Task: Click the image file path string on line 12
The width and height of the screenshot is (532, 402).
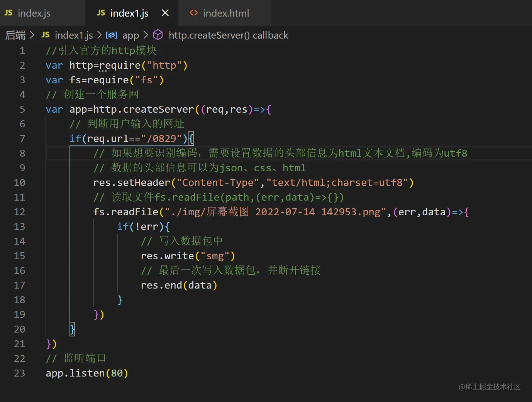Action: click(x=275, y=212)
